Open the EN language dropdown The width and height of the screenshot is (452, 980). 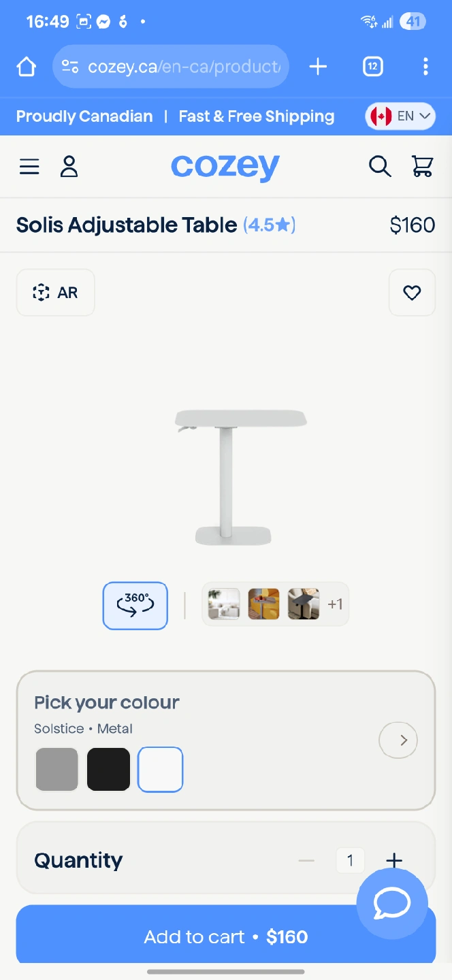[400, 116]
